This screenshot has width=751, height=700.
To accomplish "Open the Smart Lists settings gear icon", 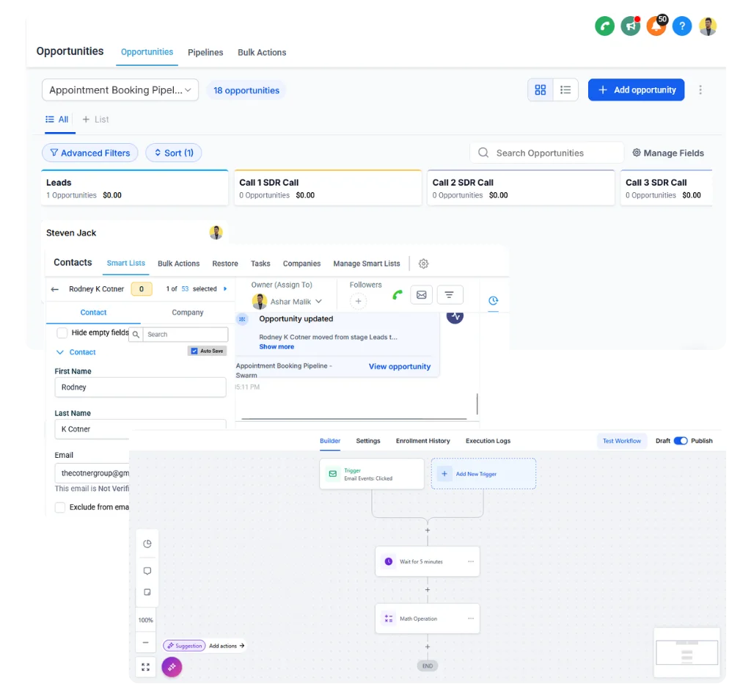I will pos(423,263).
